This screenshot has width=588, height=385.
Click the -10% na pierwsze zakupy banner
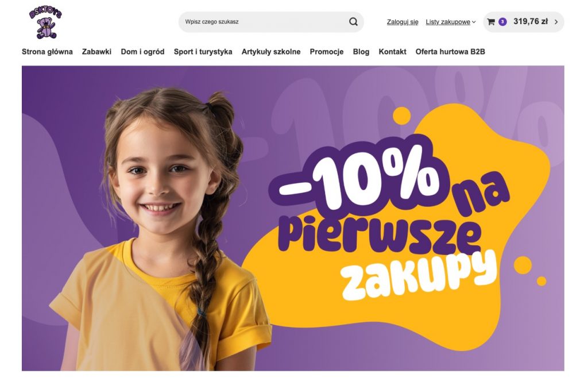point(293,218)
